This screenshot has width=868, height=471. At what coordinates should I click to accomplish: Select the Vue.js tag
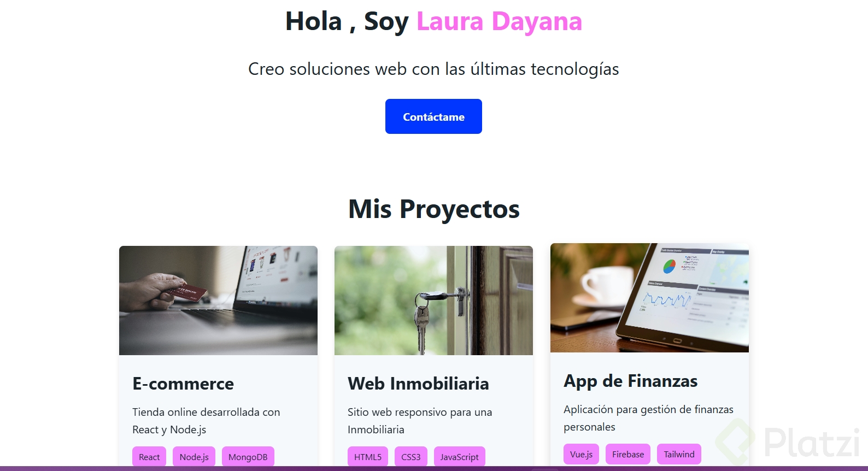click(x=581, y=454)
